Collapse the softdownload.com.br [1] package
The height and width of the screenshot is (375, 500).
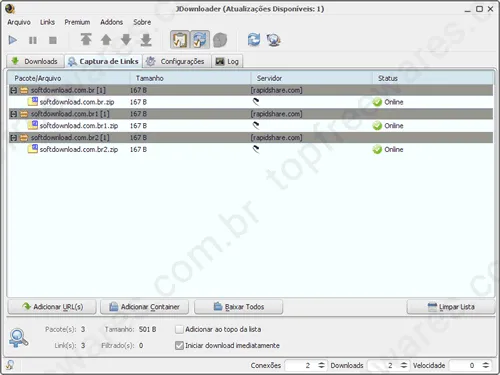pyautogui.click(x=13, y=90)
